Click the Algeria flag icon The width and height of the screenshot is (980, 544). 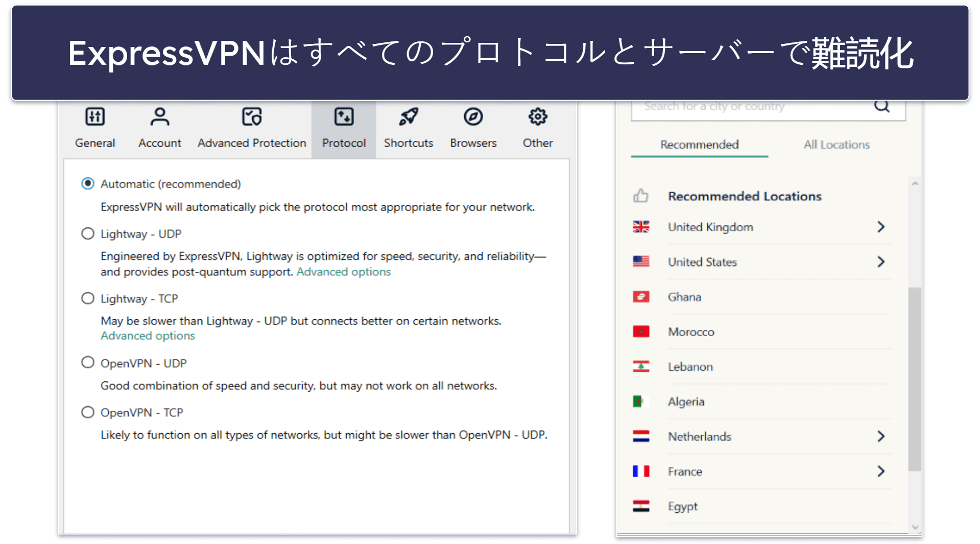click(641, 401)
